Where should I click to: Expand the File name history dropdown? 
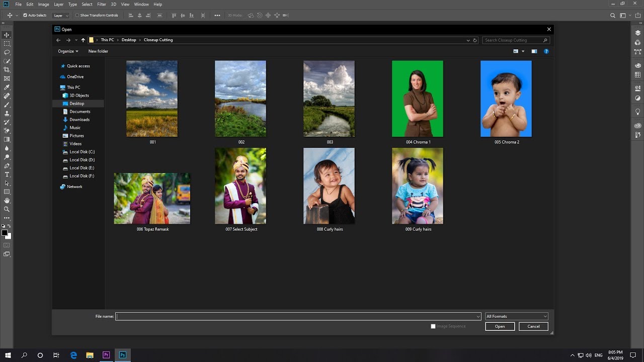(x=478, y=316)
